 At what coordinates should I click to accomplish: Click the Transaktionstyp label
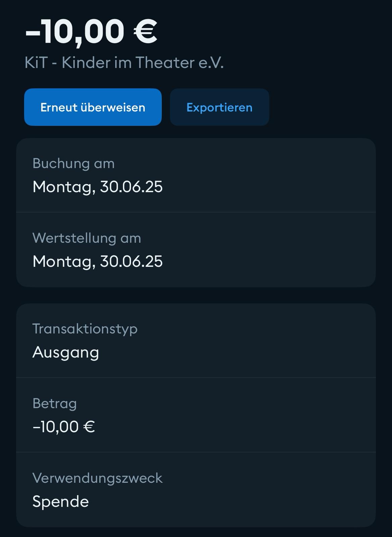click(85, 329)
